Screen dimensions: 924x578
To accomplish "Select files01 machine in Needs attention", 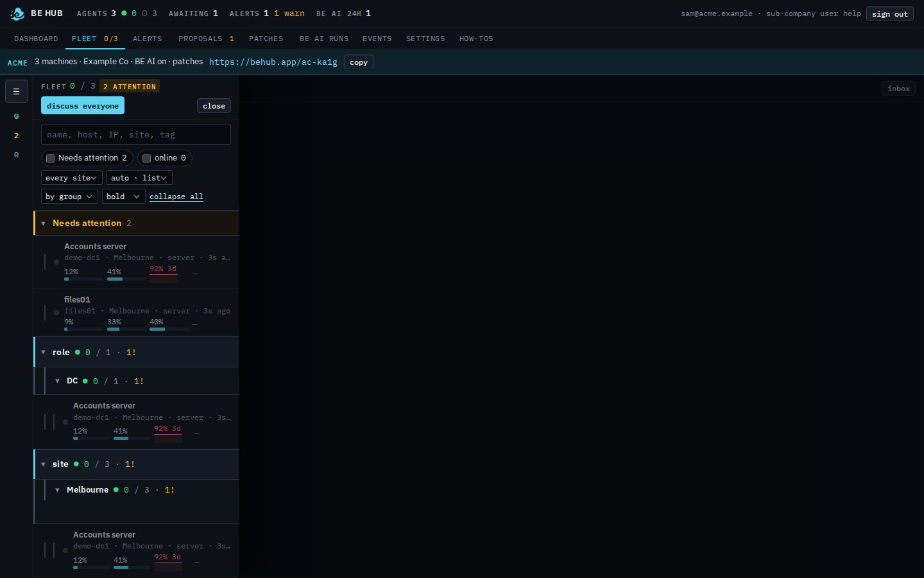I will point(136,313).
